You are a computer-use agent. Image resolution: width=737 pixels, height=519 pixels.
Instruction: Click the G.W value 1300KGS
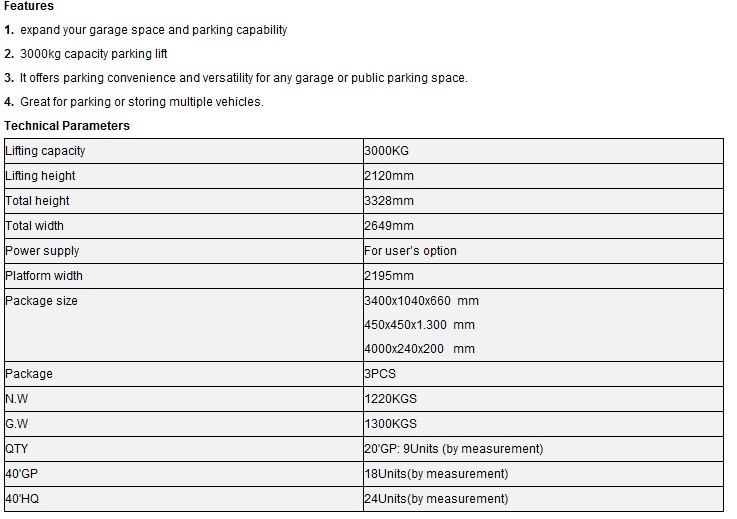coord(392,424)
